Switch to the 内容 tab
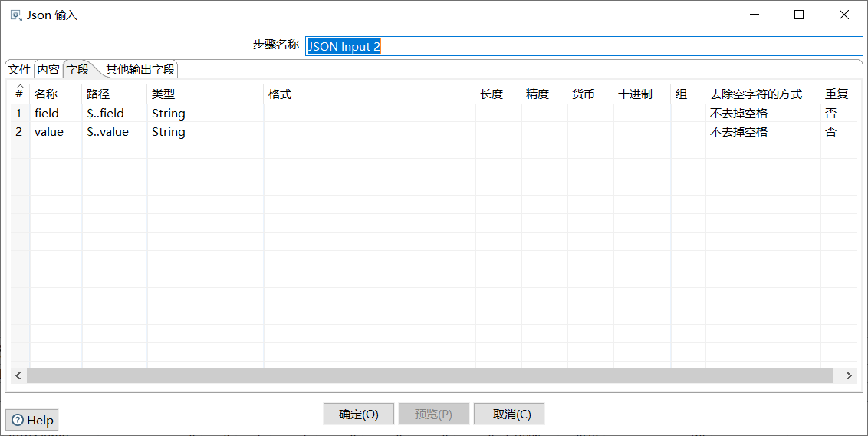 pos(48,69)
